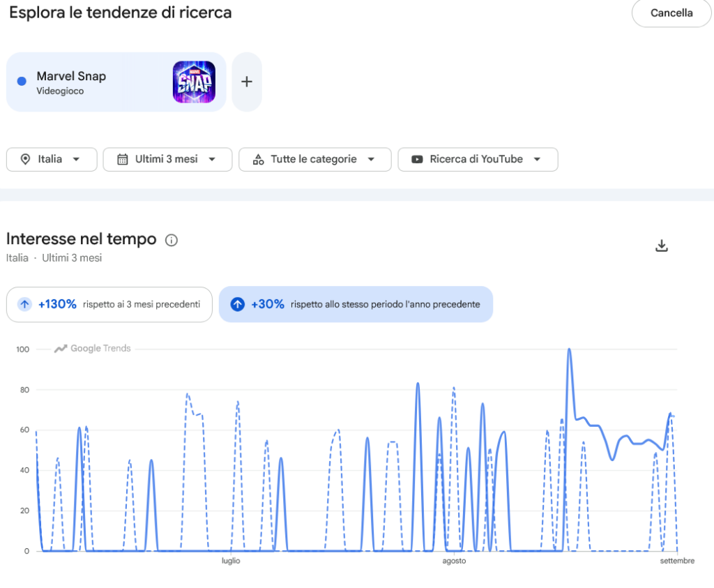Click the settembre label on the chart axis
The width and height of the screenshot is (714, 588).
[x=677, y=561]
